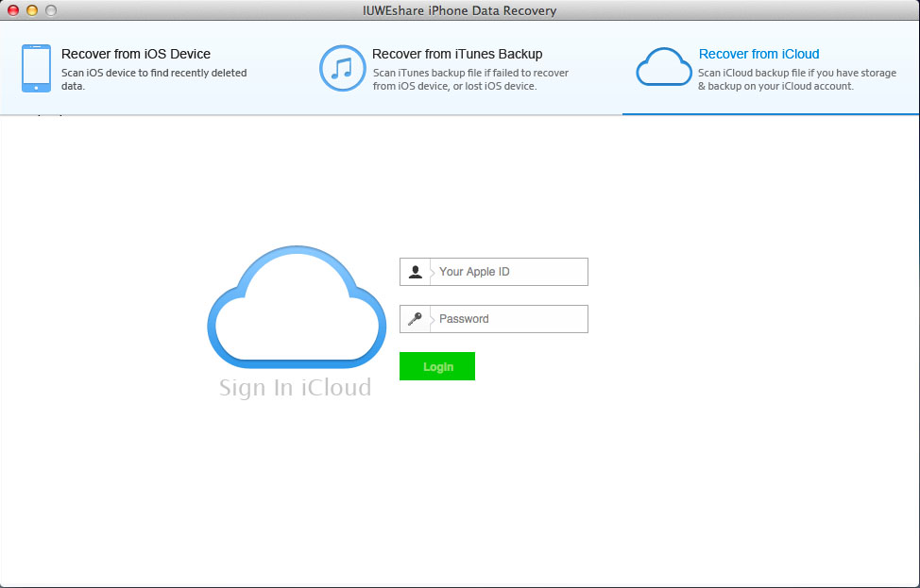Click 'Scan iTunes backup file if failed' description

pyautogui.click(x=470, y=79)
